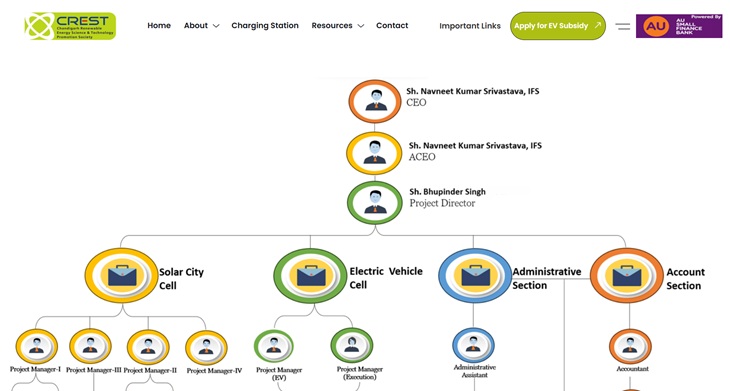This screenshot has height=391, width=730.
Task: Click the Project Director title text
Action: click(x=442, y=203)
